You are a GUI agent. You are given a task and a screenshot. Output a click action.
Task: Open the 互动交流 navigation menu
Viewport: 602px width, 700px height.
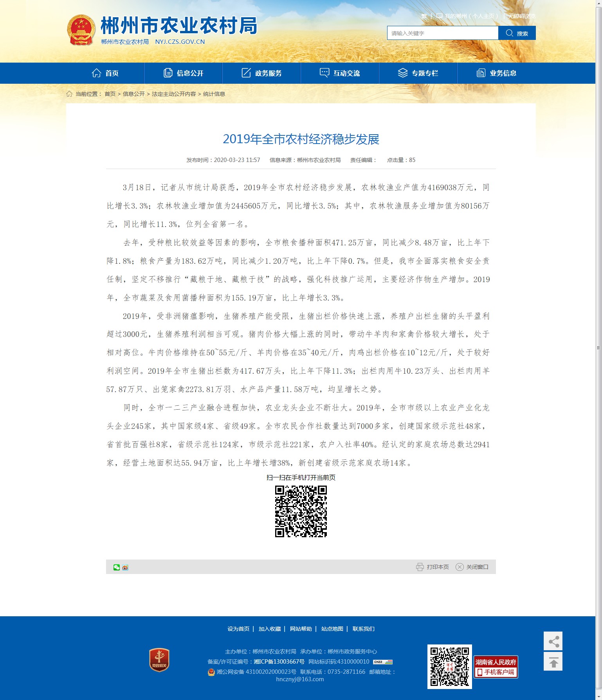tap(340, 73)
